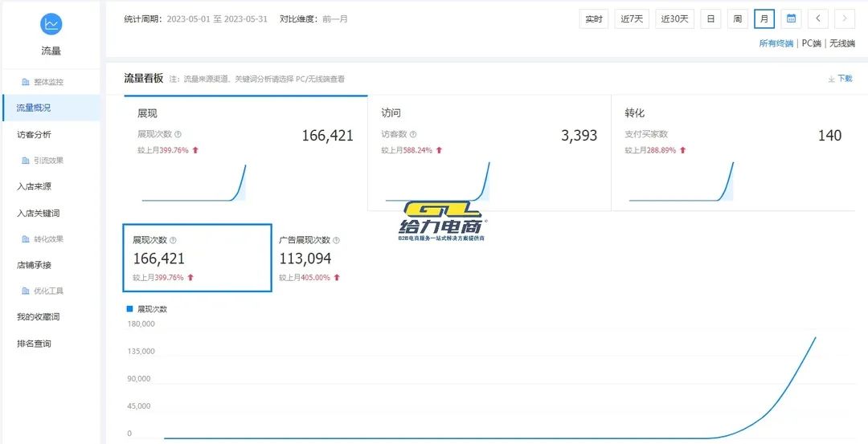The image size is (868, 444).
Task: Click 较上月288.89% text
Action: (x=650, y=150)
